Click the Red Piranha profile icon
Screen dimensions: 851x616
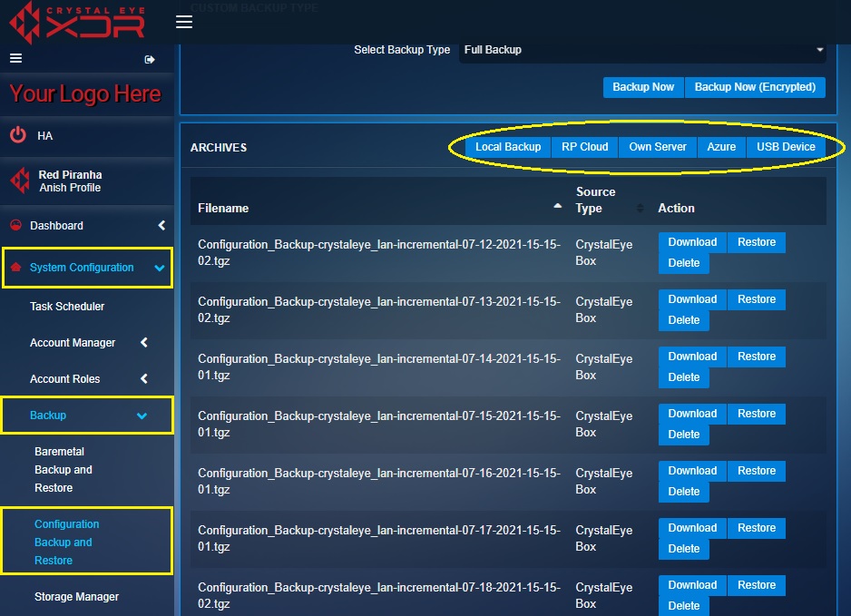(x=20, y=181)
